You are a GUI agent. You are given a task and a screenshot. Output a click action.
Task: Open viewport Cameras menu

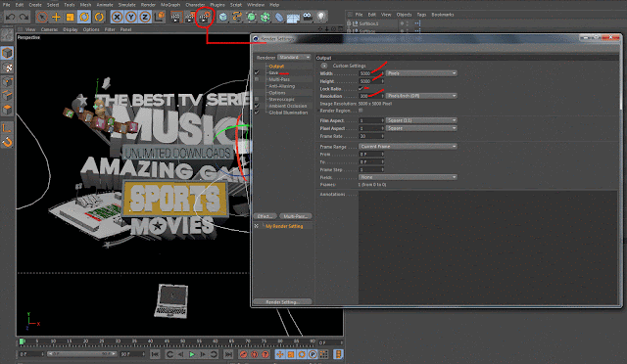tap(49, 29)
